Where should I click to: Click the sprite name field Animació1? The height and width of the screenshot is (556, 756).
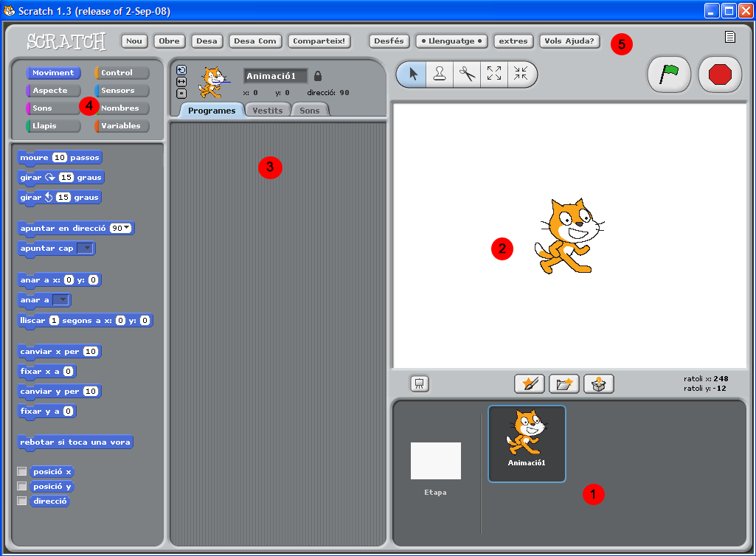[x=275, y=76]
